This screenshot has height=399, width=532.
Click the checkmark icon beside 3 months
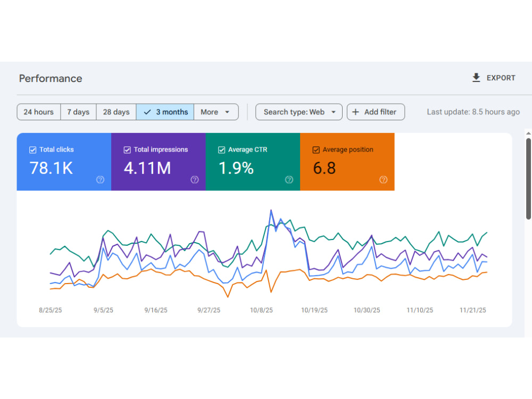click(147, 112)
